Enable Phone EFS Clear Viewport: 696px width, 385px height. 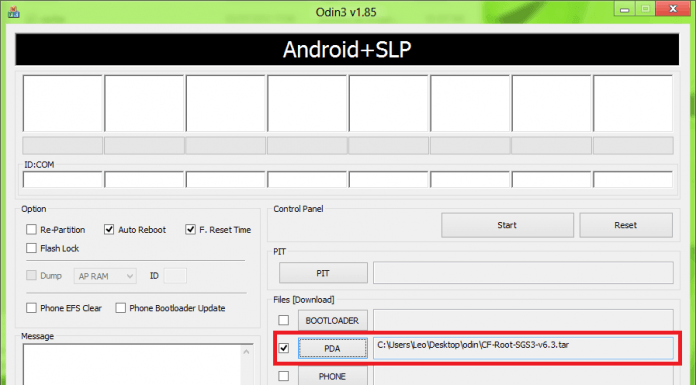[31, 308]
